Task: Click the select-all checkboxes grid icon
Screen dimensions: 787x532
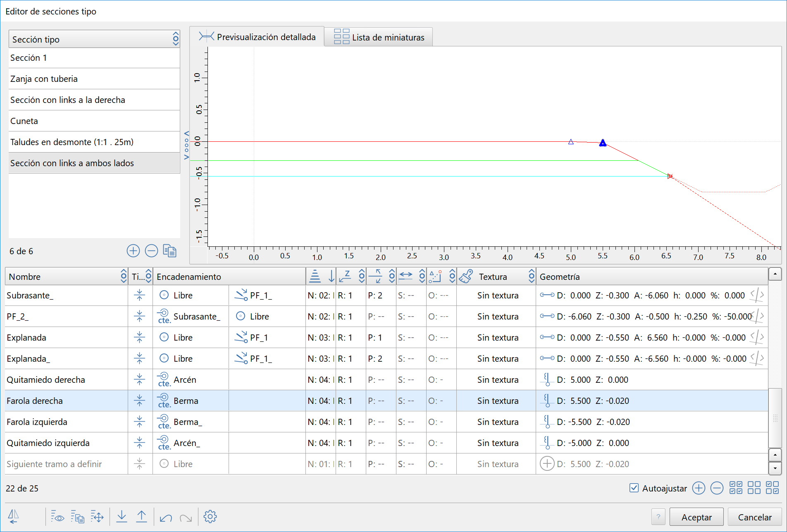Action: coord(736,488)
